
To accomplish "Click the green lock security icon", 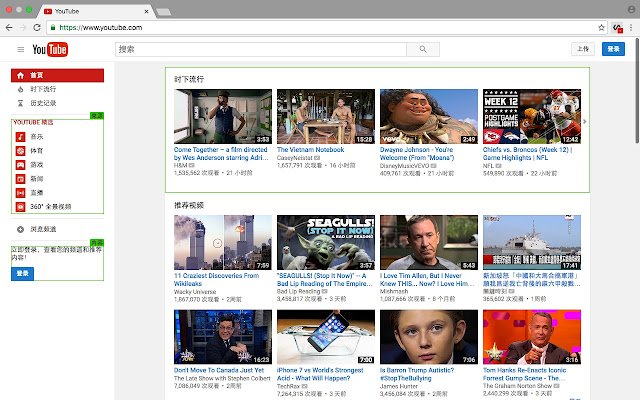I will point(53,27).
